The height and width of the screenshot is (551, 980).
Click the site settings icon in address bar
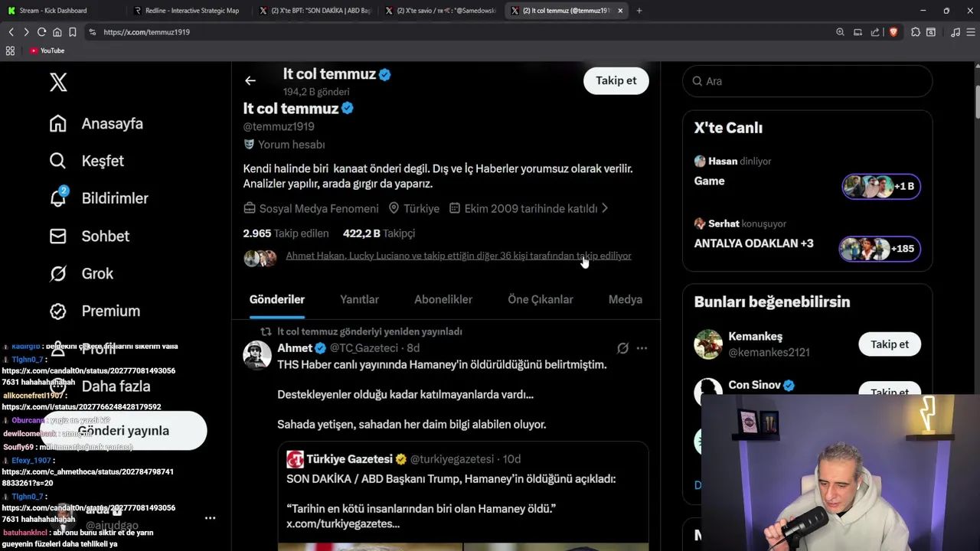click(92, 32)
